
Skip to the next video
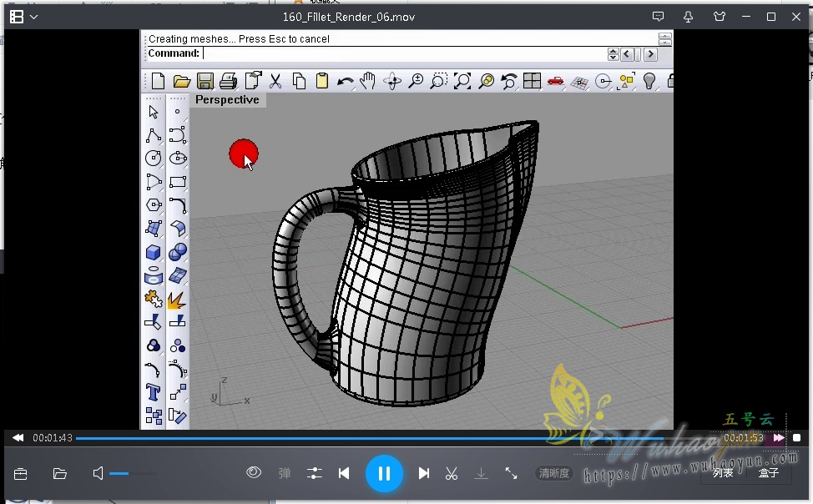(x=423, y=473)
